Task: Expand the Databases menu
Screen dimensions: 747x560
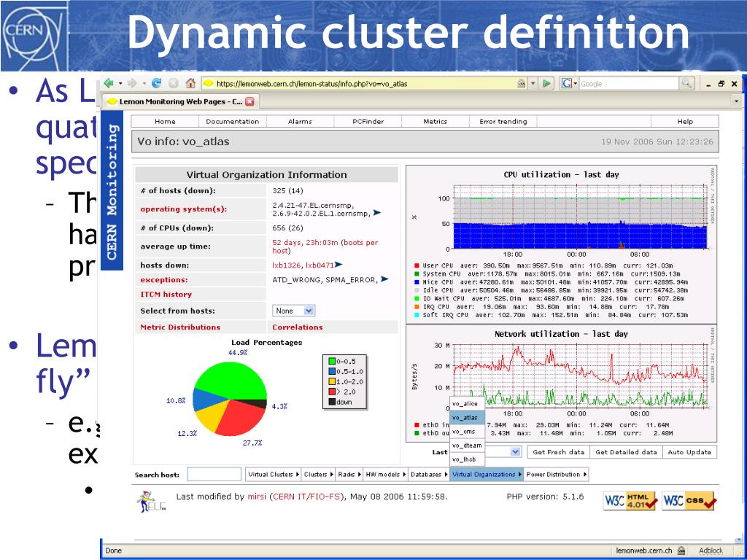Action: coord(429,474)
